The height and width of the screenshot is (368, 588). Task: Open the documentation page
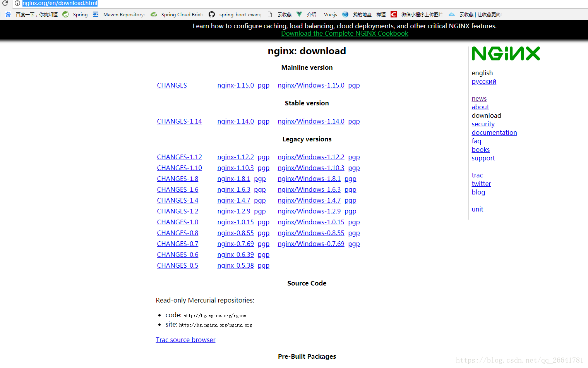click(494, 132)
